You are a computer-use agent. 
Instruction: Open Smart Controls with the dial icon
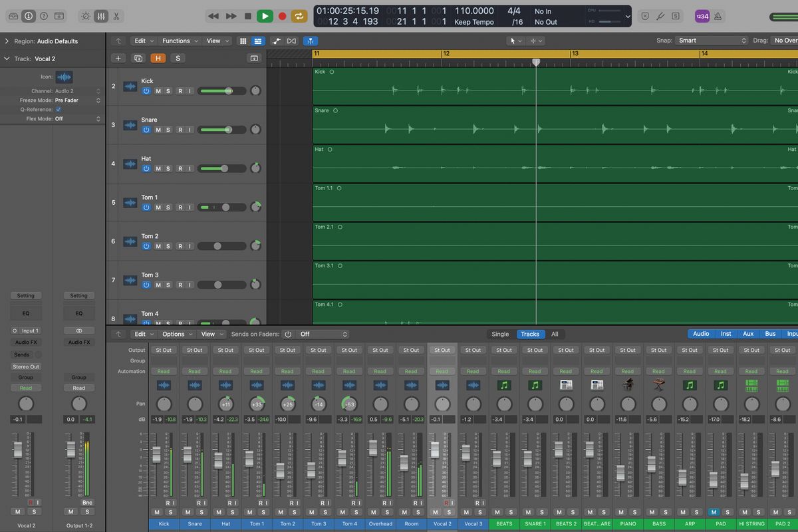coord(86,15)
